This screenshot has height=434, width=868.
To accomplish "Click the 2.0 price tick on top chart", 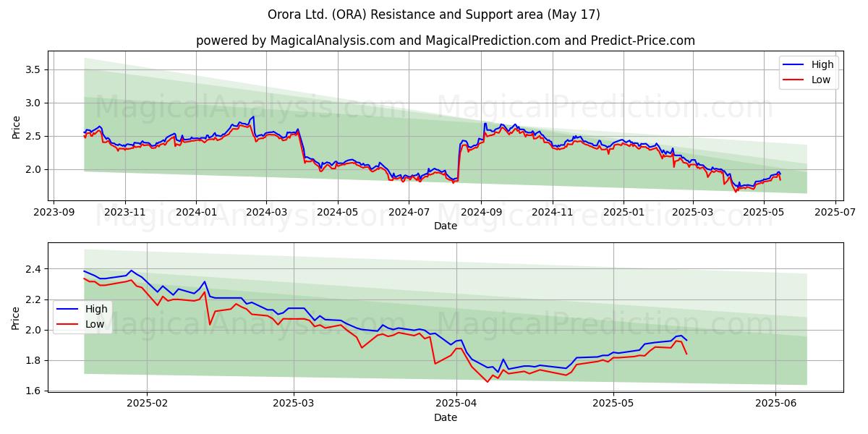I will pyautogui.click(x=34, y=169).
